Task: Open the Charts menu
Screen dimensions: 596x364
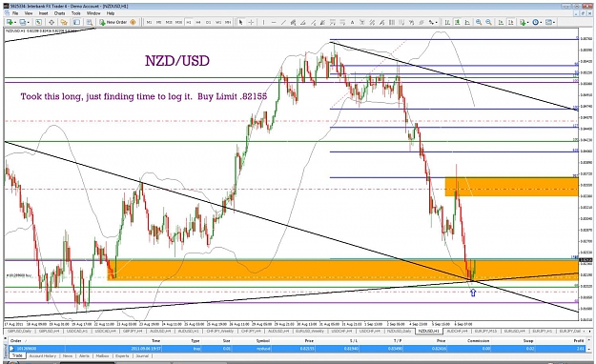Action: click(x=60, y=13)
